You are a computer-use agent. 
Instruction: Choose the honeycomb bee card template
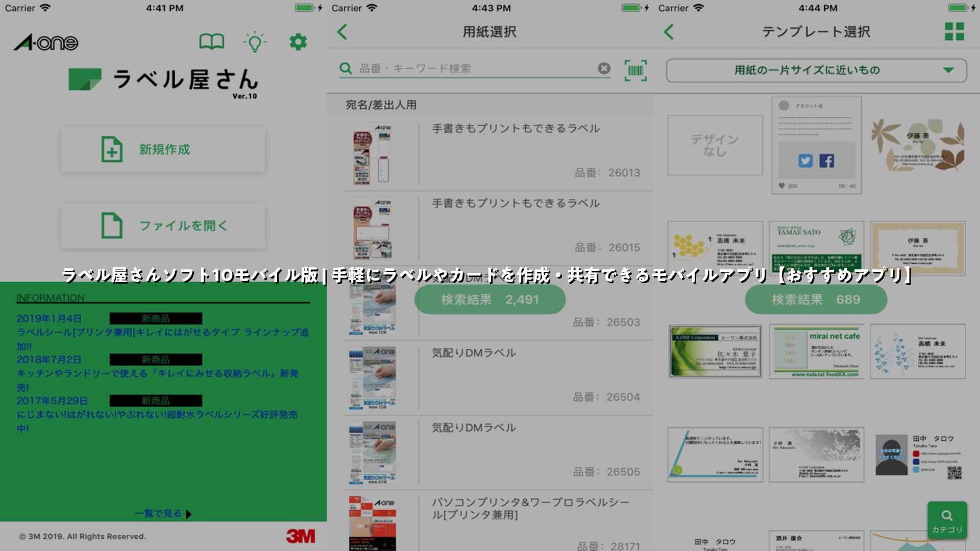click(715, 248)
